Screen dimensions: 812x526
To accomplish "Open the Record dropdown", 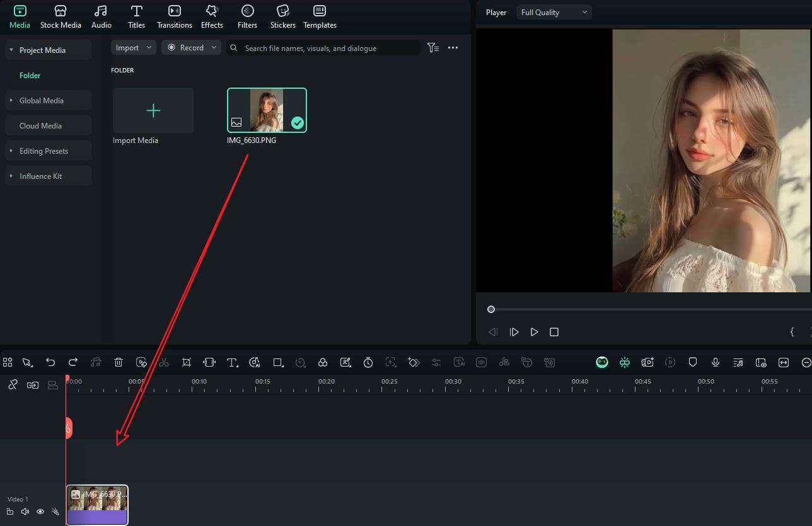I will pyautogui.click(x=191, y=47).
